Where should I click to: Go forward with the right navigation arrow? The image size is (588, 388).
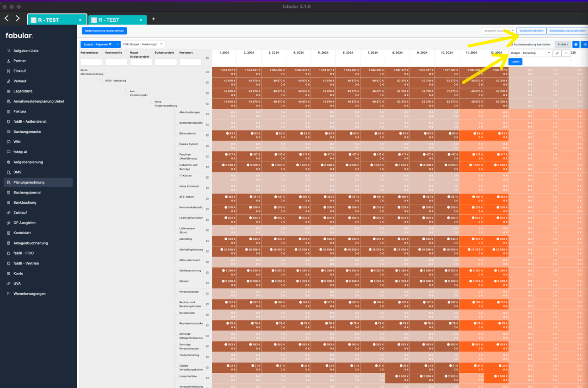pyautogui.click(x=18, y=19)
